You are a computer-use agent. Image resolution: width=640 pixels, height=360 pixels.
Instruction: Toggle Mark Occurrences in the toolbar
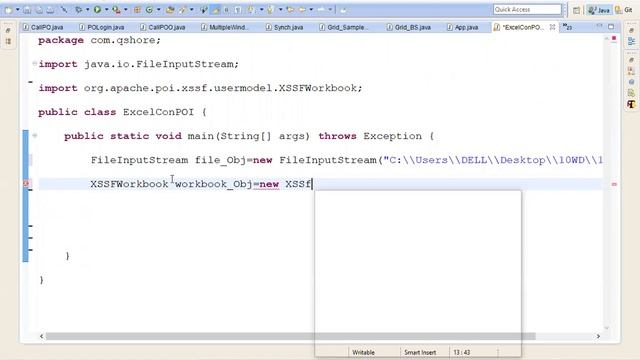point(215,10)
